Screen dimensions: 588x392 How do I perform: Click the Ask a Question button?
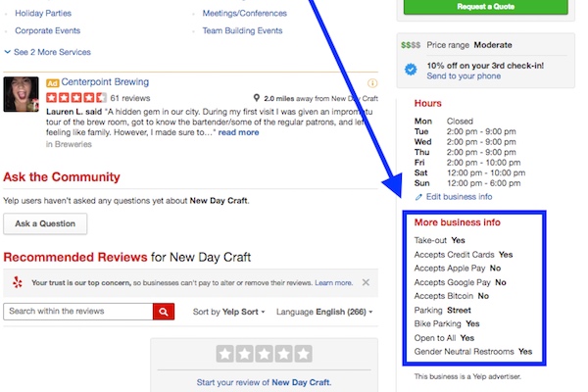[45, 224]
